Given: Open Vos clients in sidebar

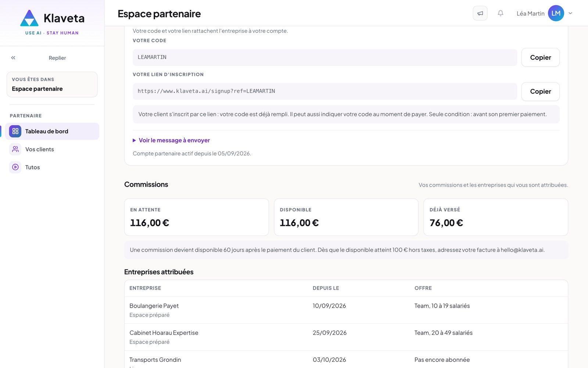Looking at the screenshot, I should tap(52, 149).
